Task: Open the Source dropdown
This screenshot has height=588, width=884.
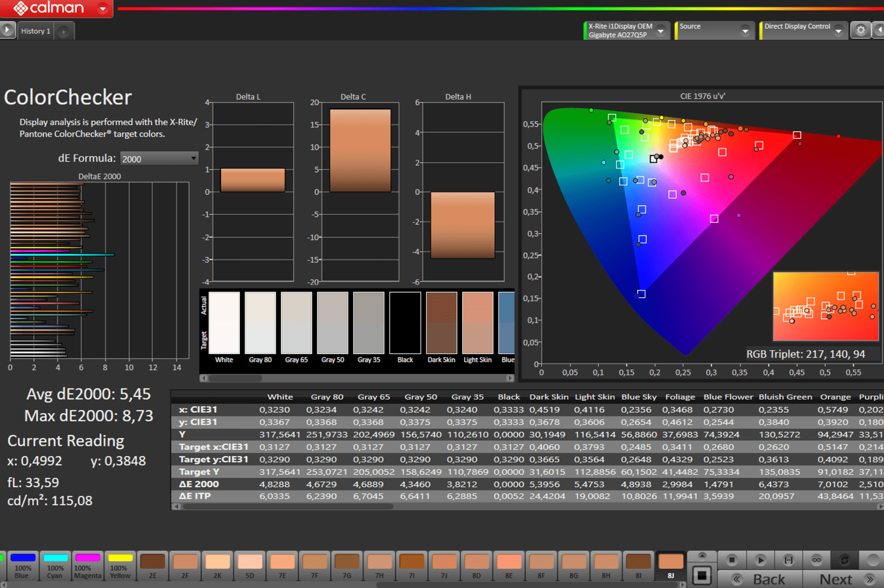Action: tap(745, 31)
